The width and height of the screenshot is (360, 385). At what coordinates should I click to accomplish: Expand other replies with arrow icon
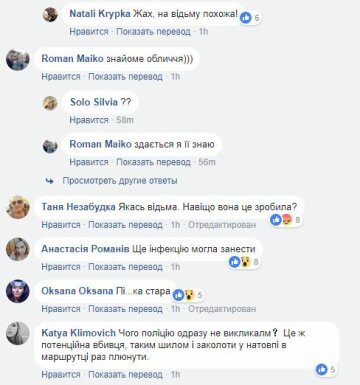coord(50,181)
